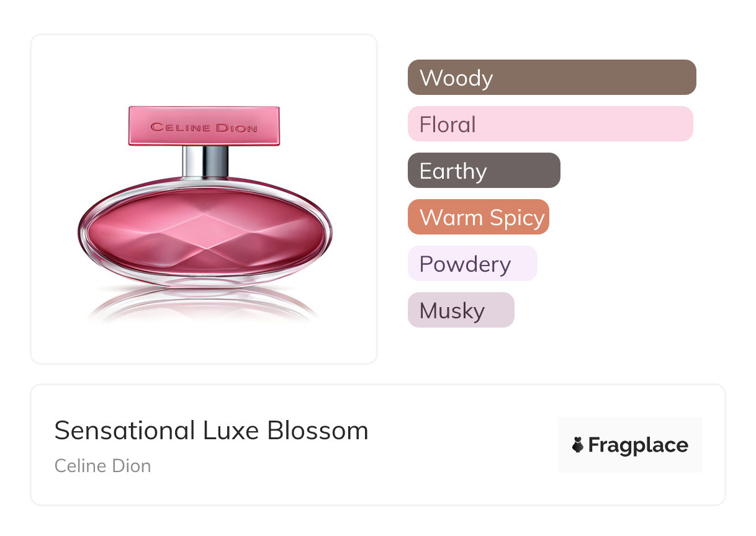Click the bottle's reflection beneath the perfume
The width and height of the screenshot is (756, 536).
(x=204, y=306)
